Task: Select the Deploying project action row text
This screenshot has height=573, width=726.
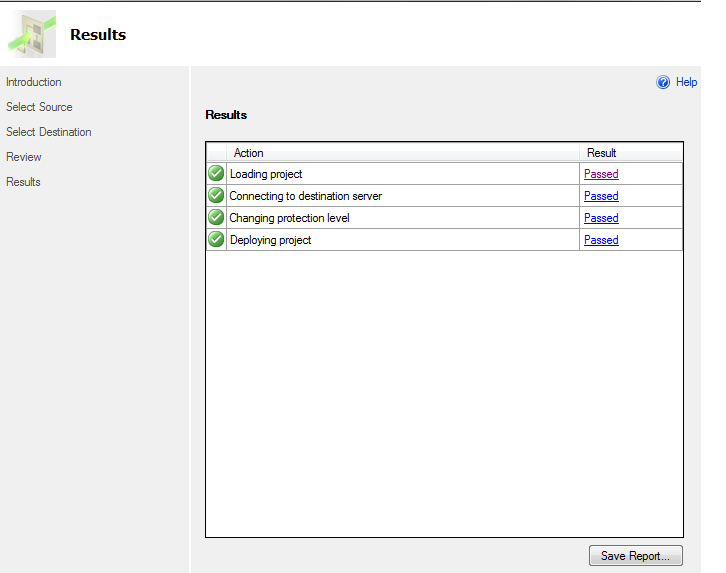Action: 270,240
